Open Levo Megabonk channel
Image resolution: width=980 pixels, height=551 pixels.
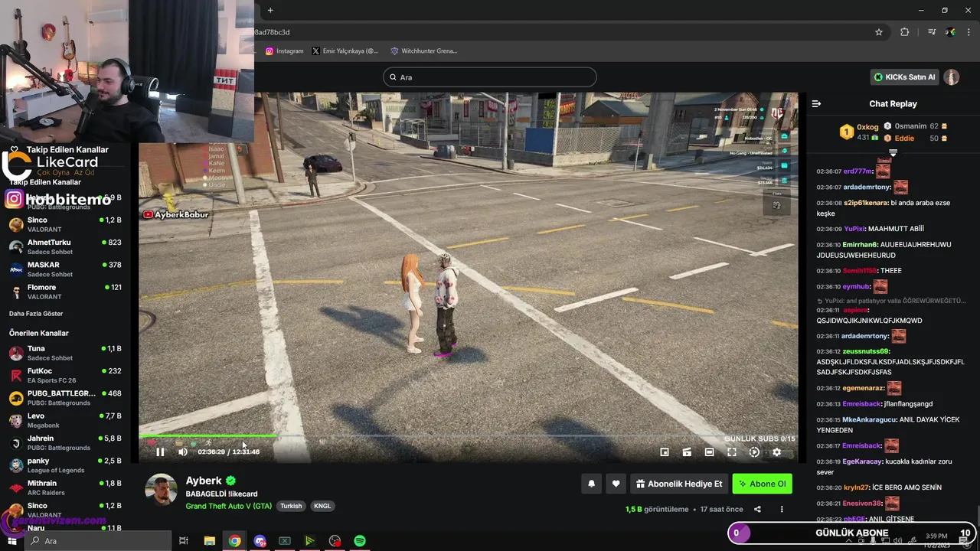coord(65,420)
